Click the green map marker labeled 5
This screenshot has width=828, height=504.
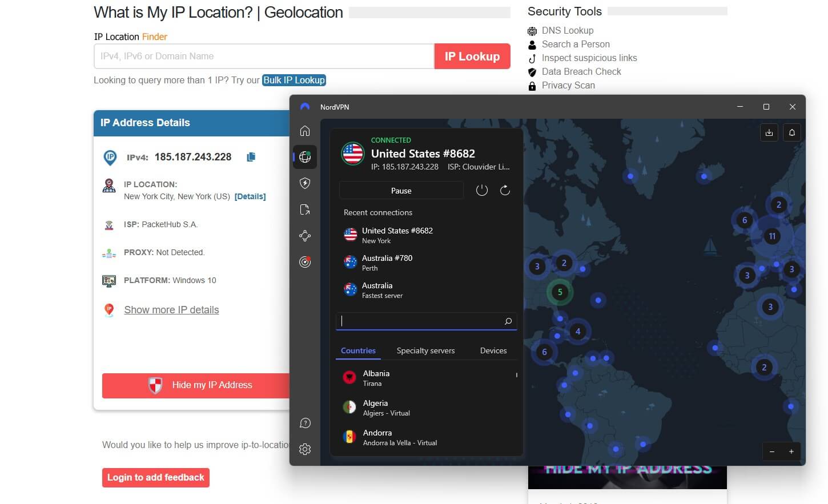pyautogui.click(x=560, y=292)
